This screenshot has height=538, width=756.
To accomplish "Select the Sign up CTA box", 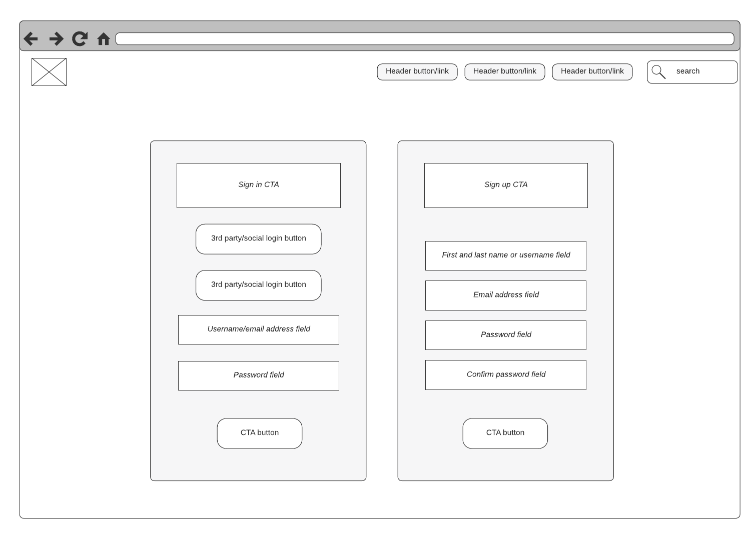I will pyautogui.click(x=505, y=185).
